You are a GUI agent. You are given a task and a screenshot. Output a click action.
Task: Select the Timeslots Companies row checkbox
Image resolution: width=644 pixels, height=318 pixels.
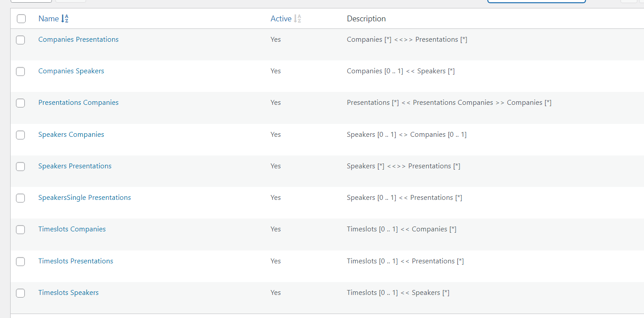tap(20, 230)
